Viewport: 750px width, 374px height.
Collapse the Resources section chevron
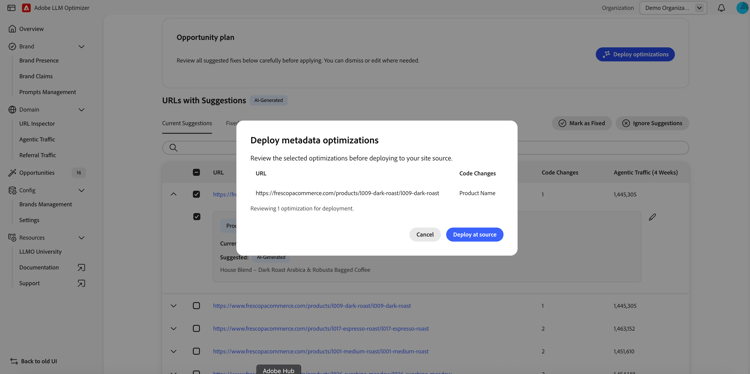[x=81, y=237]
